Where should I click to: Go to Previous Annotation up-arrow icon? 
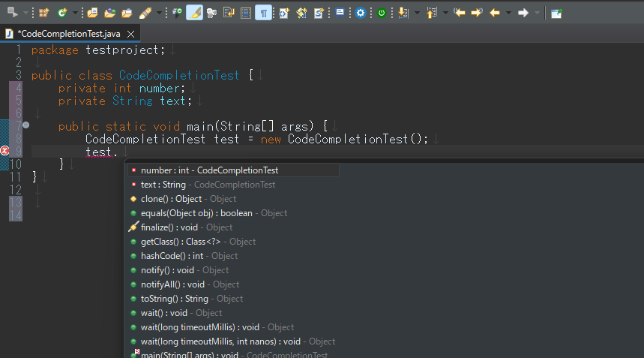431,14
